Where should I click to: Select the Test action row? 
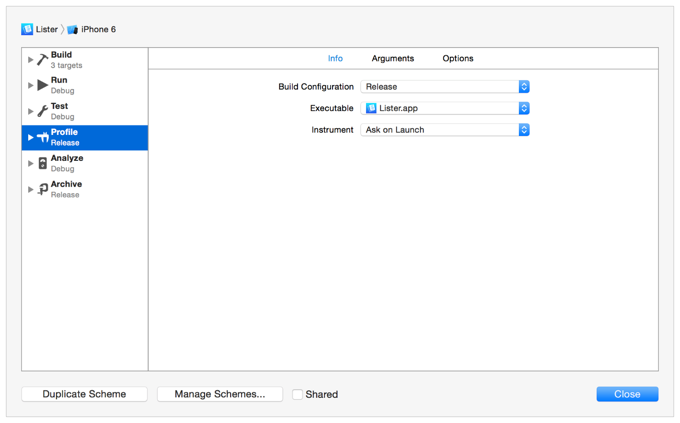click(x=85, y=111)
